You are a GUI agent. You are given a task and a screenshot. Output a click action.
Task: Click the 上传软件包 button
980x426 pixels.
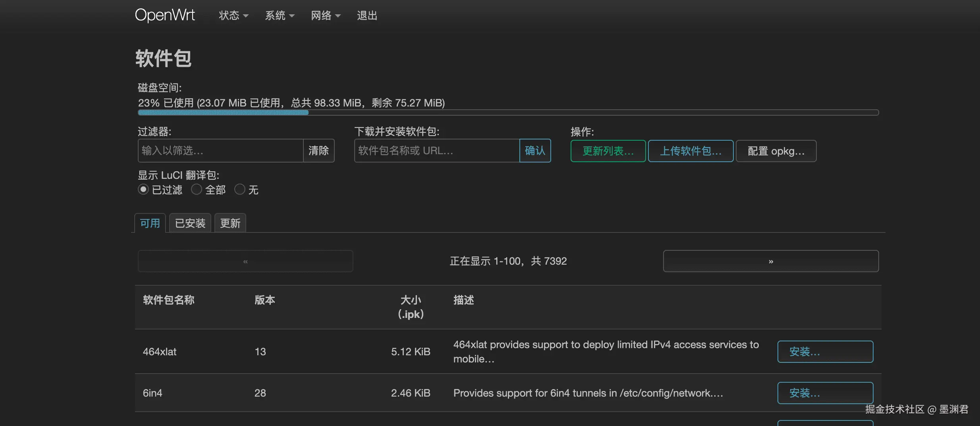click(691, 151)
